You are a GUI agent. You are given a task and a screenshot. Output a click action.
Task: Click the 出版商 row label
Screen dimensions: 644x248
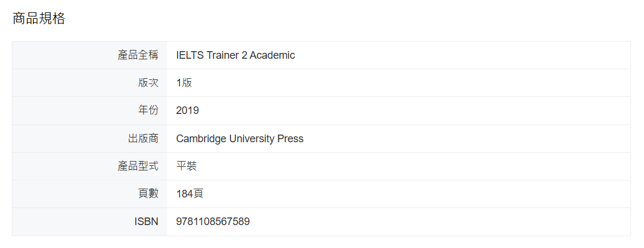click(144, 139)
